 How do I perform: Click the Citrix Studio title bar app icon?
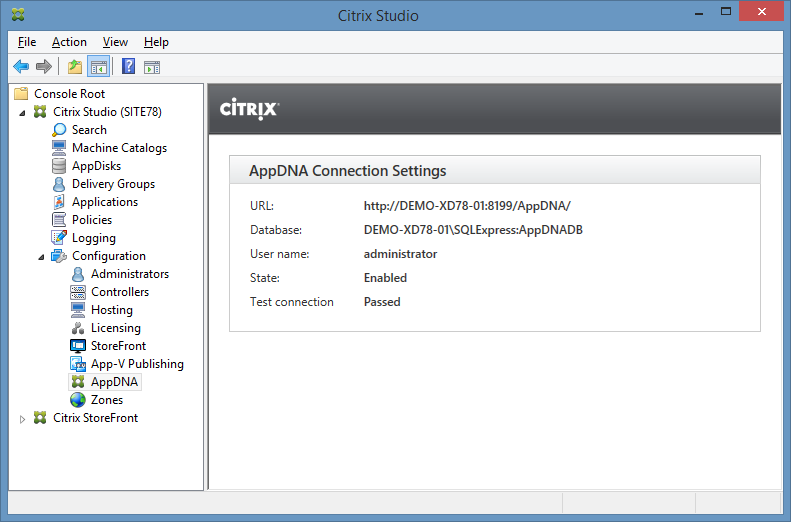pyautogui.click(x=18, y=15)
